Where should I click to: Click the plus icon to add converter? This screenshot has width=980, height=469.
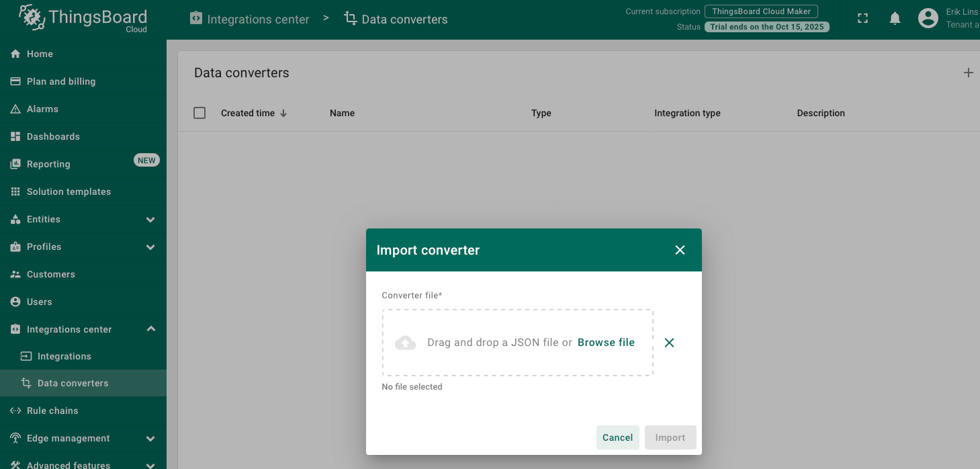[x=968, y=73]
